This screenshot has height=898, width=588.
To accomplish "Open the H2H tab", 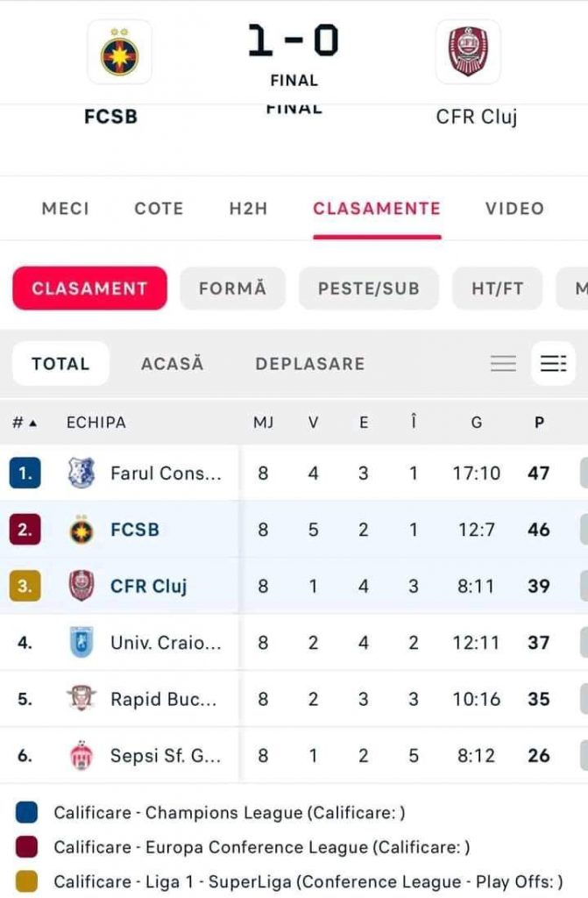I will pos(248,209).
